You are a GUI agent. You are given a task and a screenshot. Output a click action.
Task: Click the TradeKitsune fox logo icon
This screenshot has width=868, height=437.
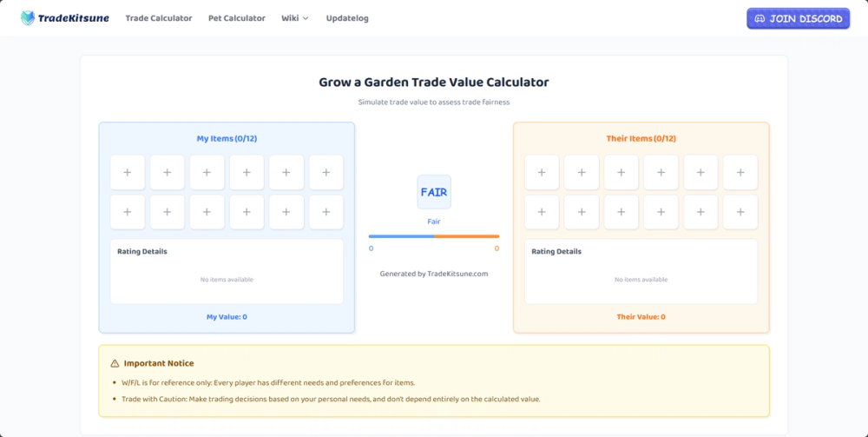point(27,18)
